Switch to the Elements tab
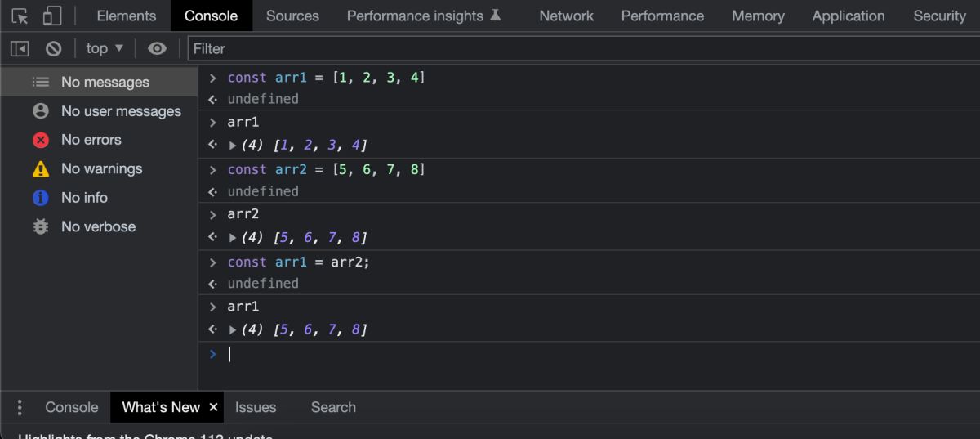 point(126,16)
